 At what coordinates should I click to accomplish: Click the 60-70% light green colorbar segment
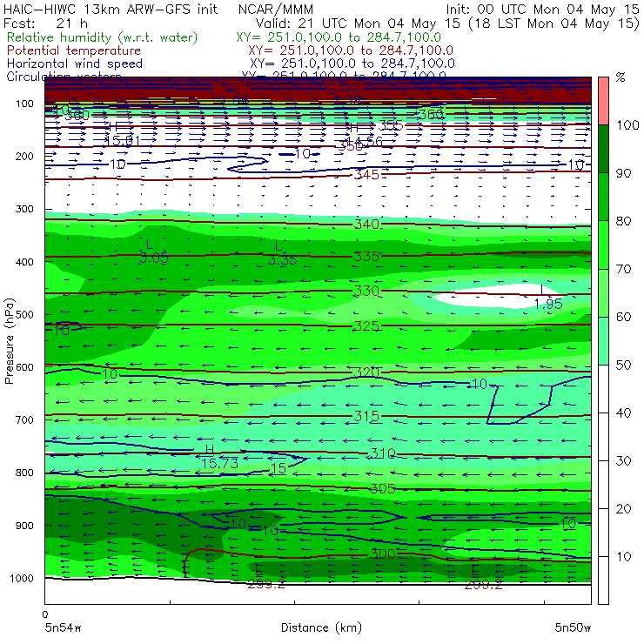click(603, 292)
